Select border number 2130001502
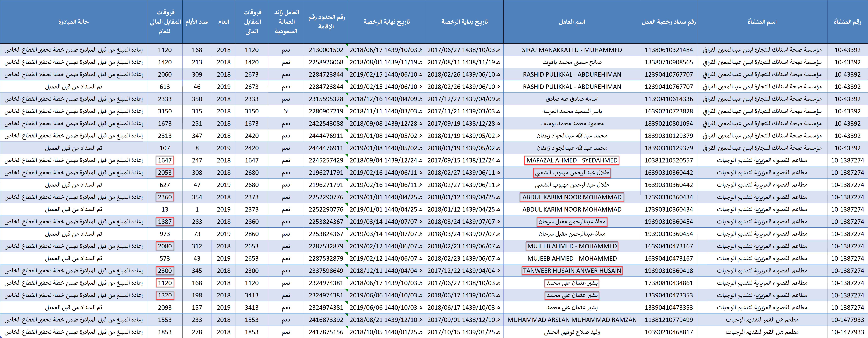This screenshot has width=868, height=338. click(326, 50)
